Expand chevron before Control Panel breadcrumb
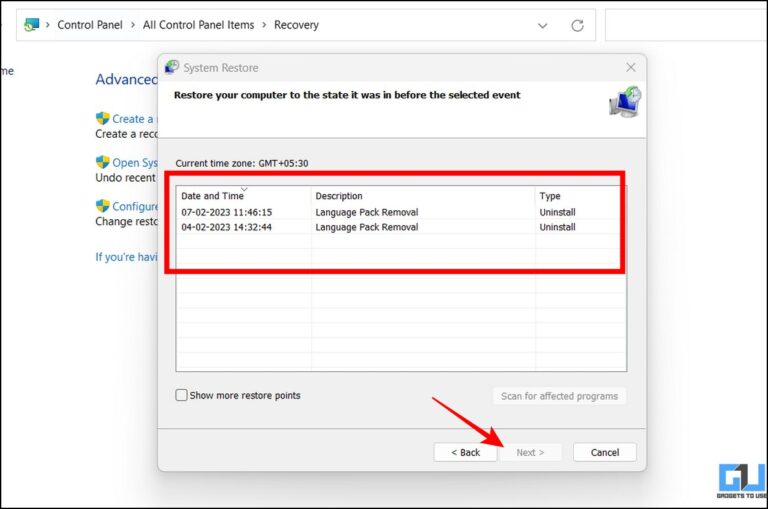 pyautogui.click(x=48, y=25)
